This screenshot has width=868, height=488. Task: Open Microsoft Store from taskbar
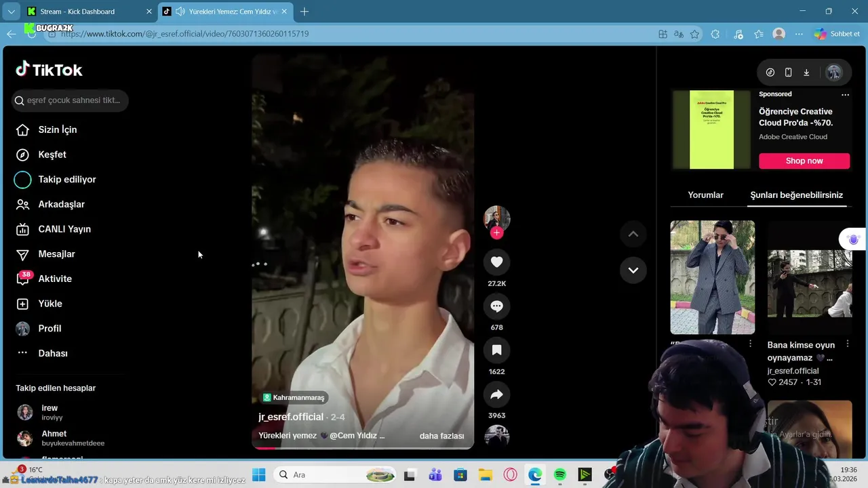[460, 474]
